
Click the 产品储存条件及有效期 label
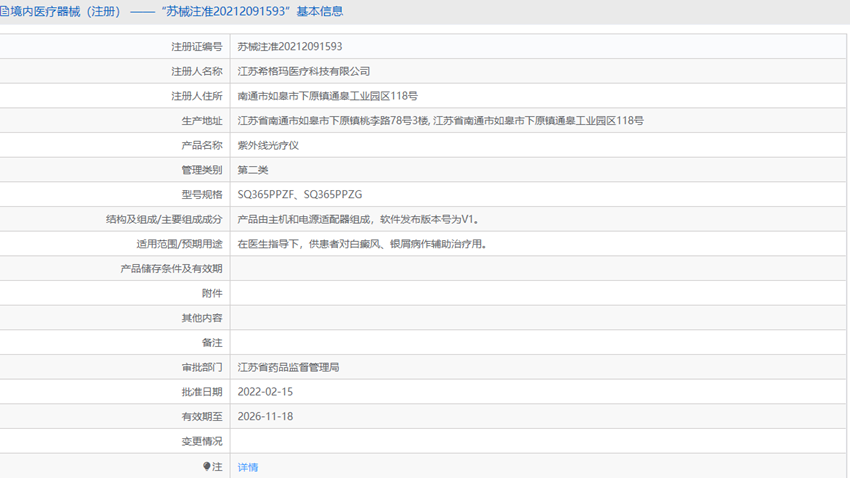tap(171, 268)
